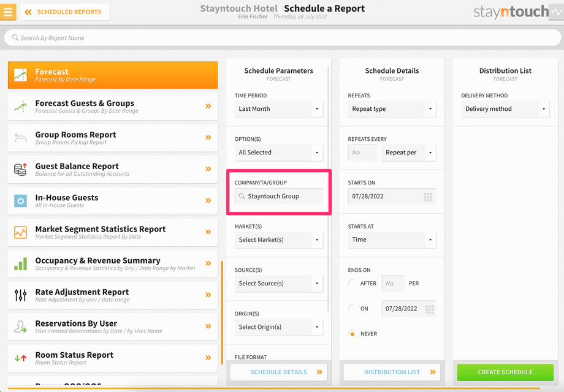Click the Schedule Parameters panel scrollbar
Viewport: 564px width, 392px height.
pyautogui.click(x=329, y=189)
